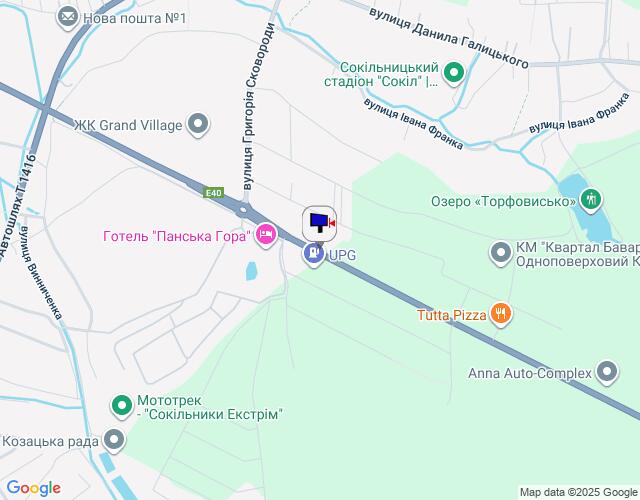Click the ЖК Grand Village pin

coord(198,125)
